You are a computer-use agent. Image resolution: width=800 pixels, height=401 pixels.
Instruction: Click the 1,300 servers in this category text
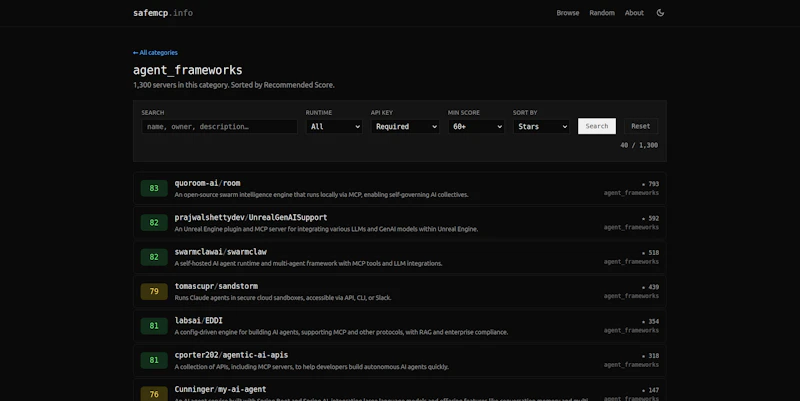tap(234, 85)
